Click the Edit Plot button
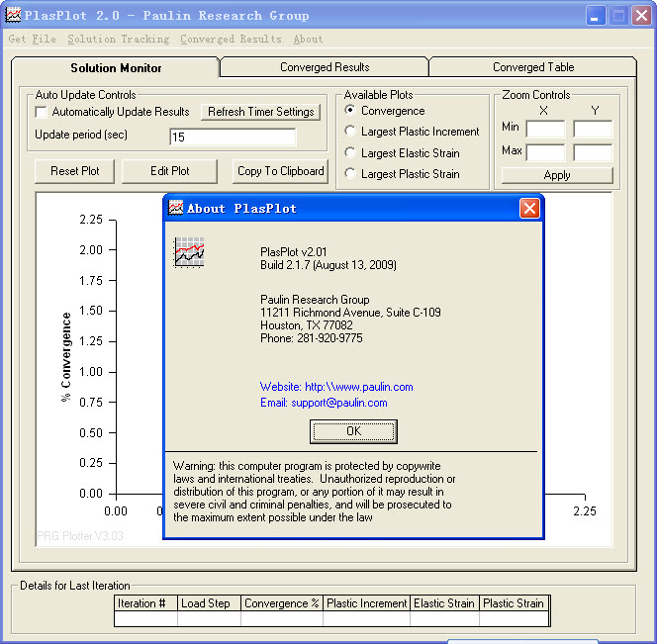The height and width of the screenshot is (644, 657). [x=170, y=171]
